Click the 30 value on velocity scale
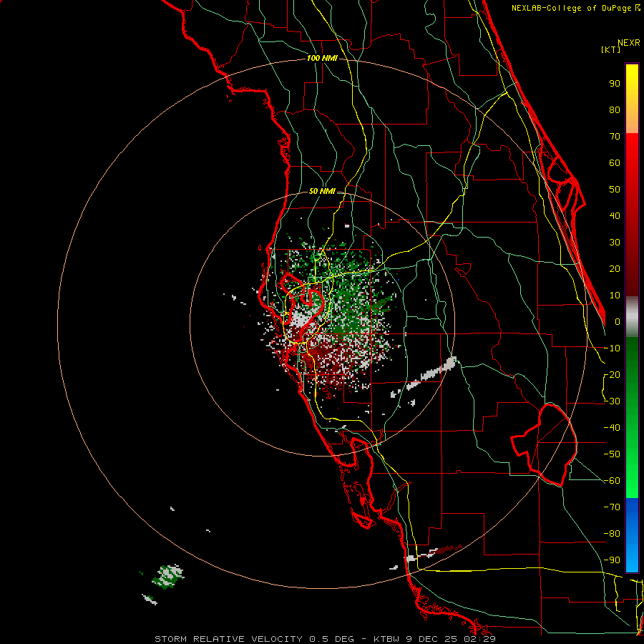 click(615, 243)
